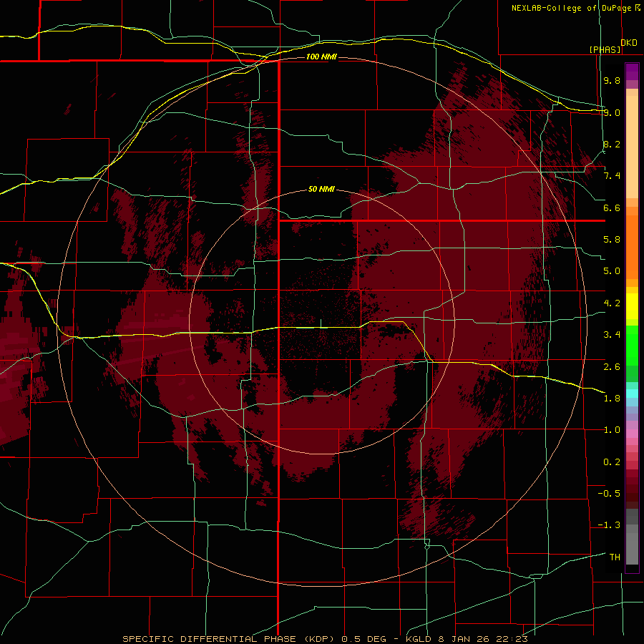Click the DKD label above the color scale
Image resolution: width=644 pixels, height=644 pixels.
[629, 43]
